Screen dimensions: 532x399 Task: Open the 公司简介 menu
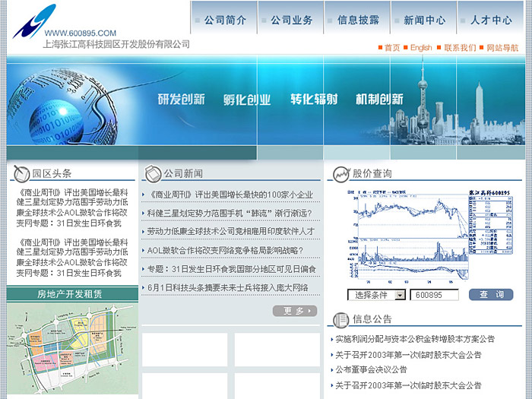click(224, 21)
